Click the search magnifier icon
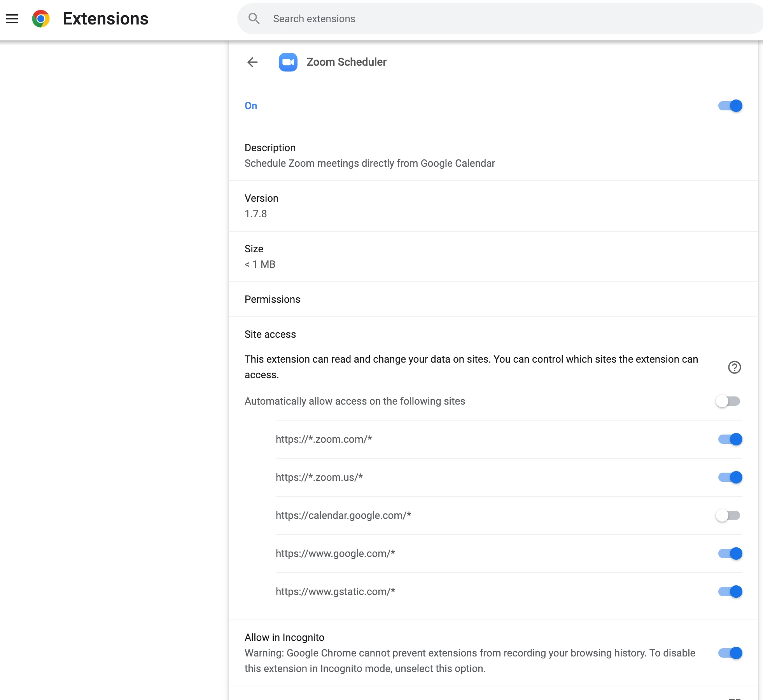 (x=254, y=19)
